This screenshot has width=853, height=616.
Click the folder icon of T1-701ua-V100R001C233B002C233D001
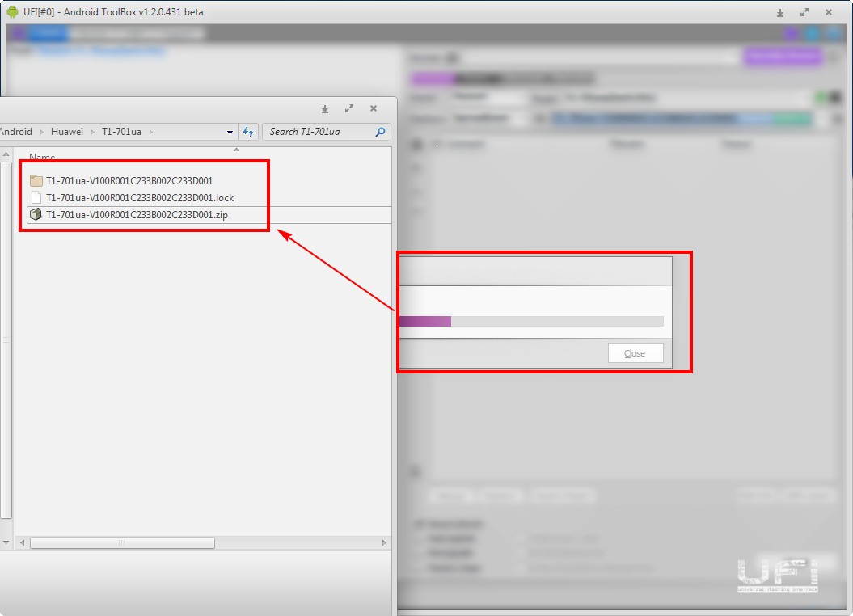tap(36, 180)
